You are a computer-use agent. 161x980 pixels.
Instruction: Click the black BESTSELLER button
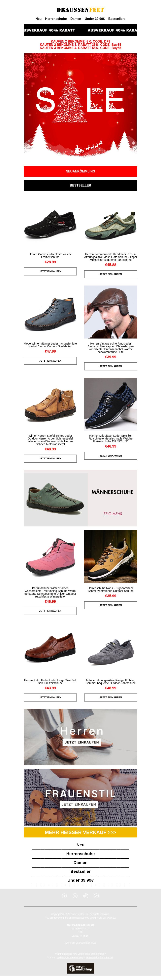coord(80,185)
